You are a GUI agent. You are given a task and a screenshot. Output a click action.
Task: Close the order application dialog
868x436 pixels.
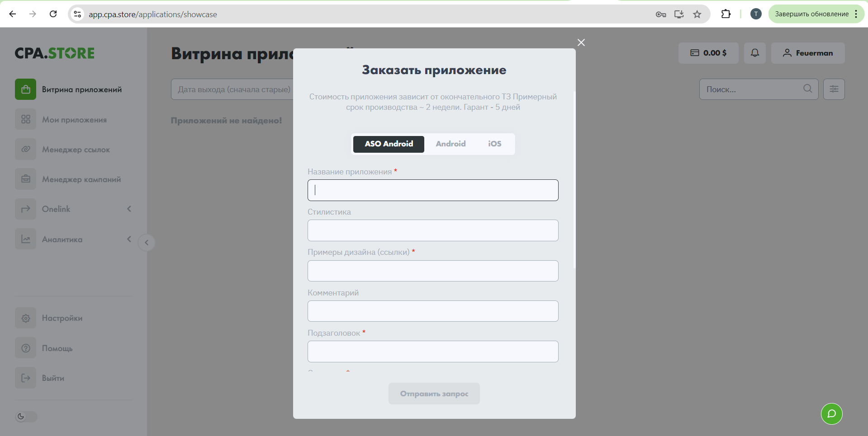(581, 42)
